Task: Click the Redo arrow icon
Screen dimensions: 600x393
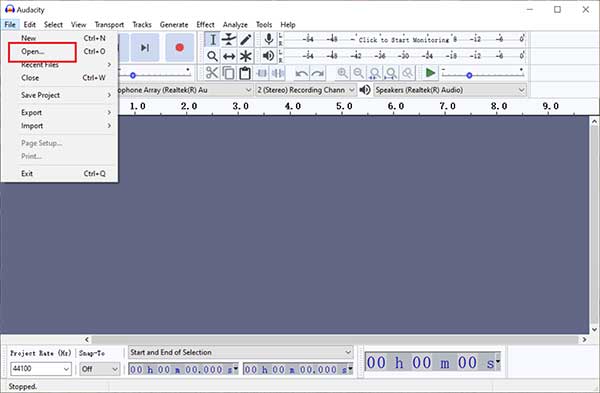Action: tap(318, 73)
